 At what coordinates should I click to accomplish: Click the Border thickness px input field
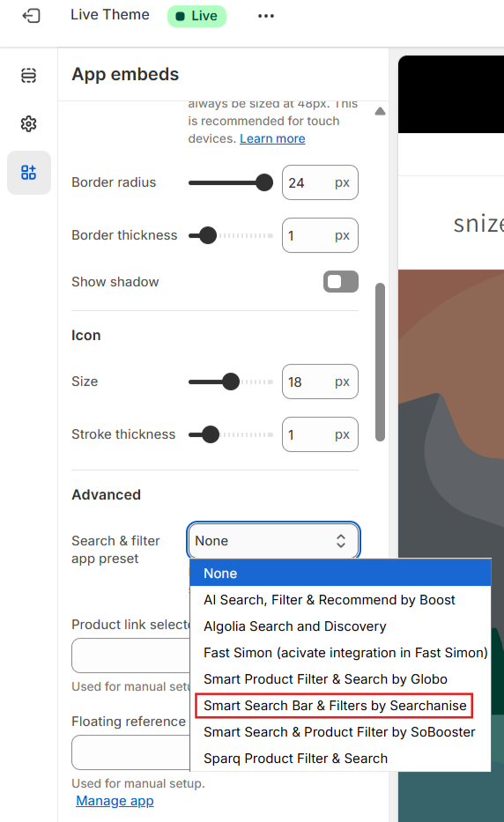[320, 235]
